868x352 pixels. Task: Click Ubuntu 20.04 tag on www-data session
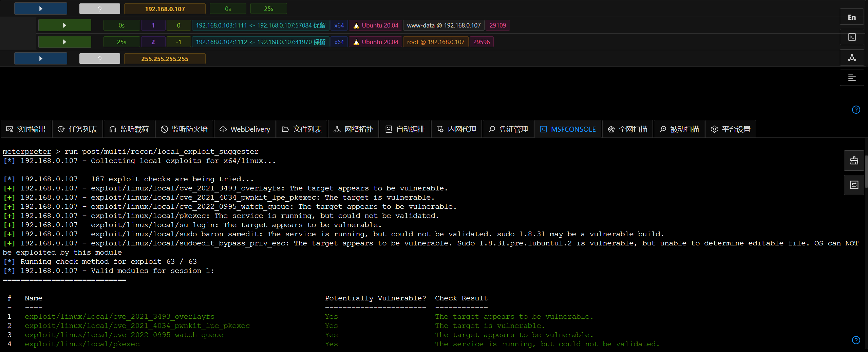(x=376, y=25)
